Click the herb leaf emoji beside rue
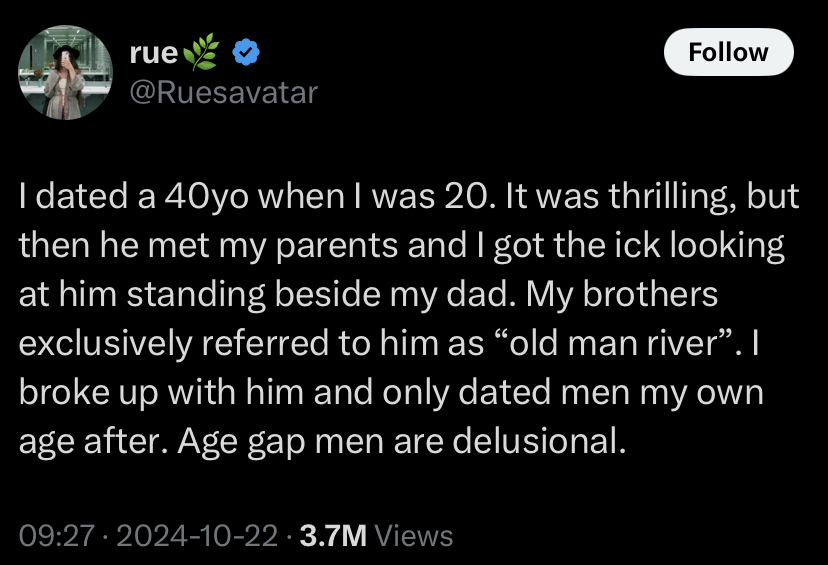Image resolution: width=828 pixels, height=565 pixels. 201,52
